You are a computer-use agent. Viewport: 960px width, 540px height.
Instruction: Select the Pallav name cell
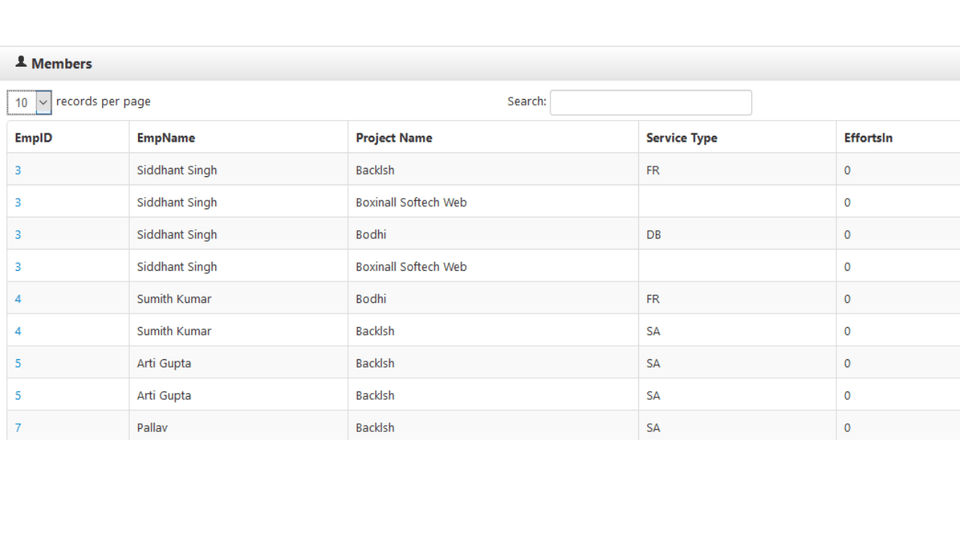pyautogui.click(x=152, y=428)
